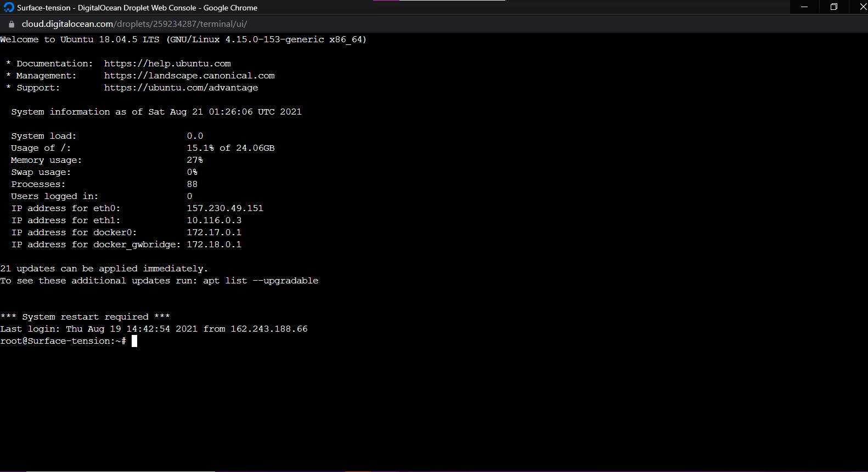This screenshot has width=868, height=472.
Task: Click the padlock icon beside the URL
Action: (12, 24)
